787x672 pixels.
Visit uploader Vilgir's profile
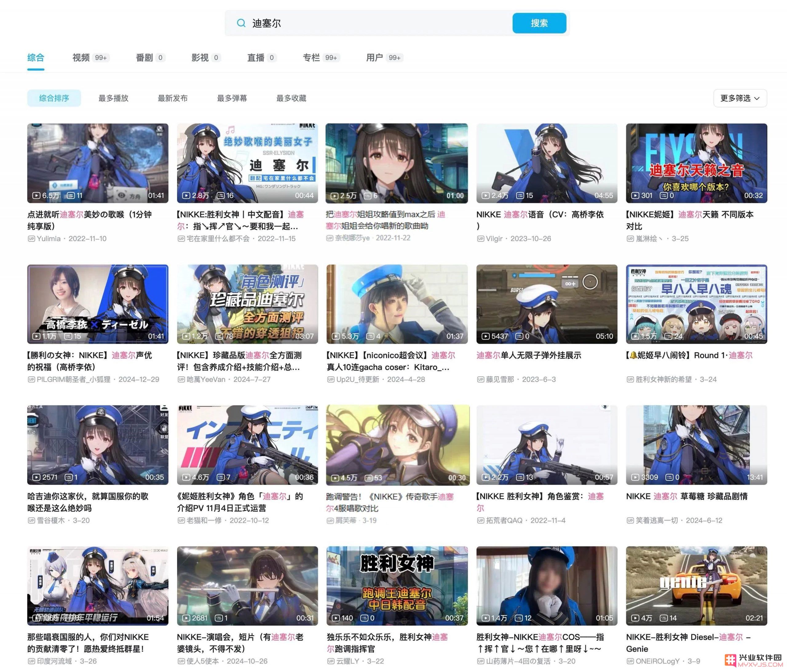coord(494,239)
